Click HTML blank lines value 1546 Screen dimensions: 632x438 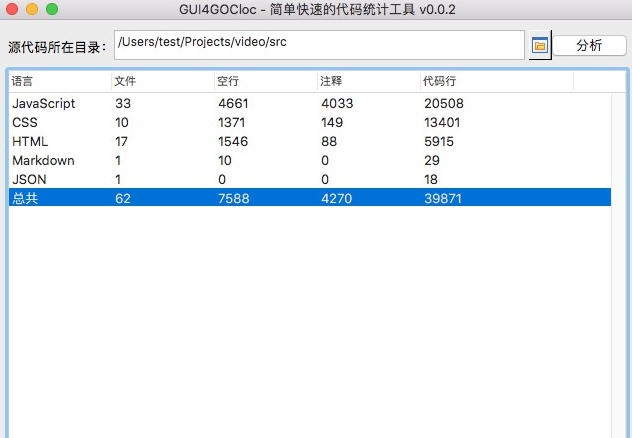pos(233,141)
